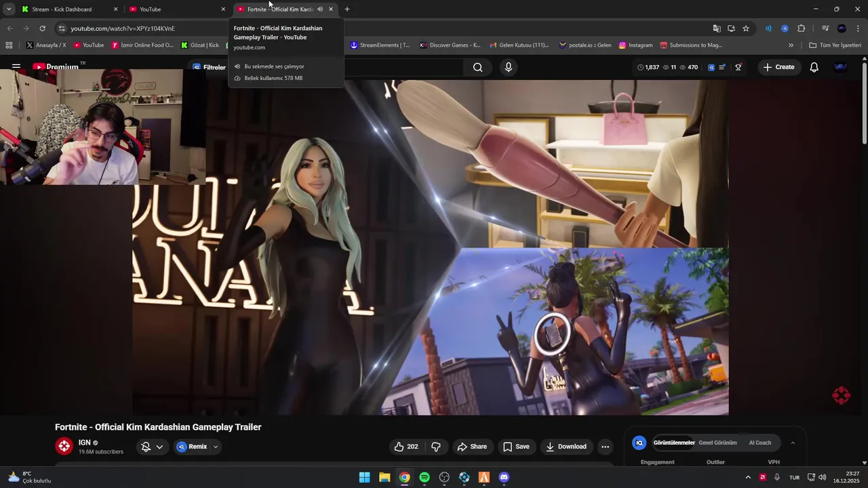Viewport: 868px width, 488px height.
Task: Mute the Fortnite tab audio
Action: [x=320, y=9]
